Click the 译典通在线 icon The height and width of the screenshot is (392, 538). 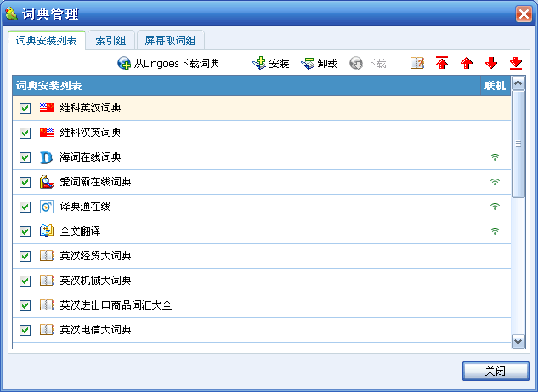click(x=46, y=207)
